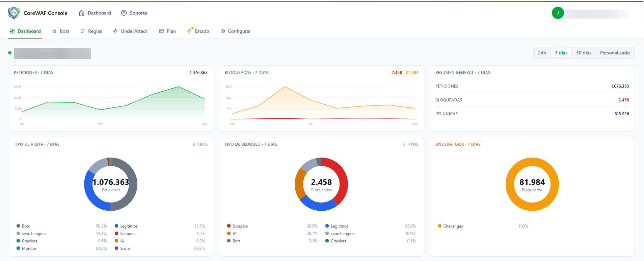Click the home icon beside Dashboard
This screenshot has height=261, width=644.
tap(82, 13)
